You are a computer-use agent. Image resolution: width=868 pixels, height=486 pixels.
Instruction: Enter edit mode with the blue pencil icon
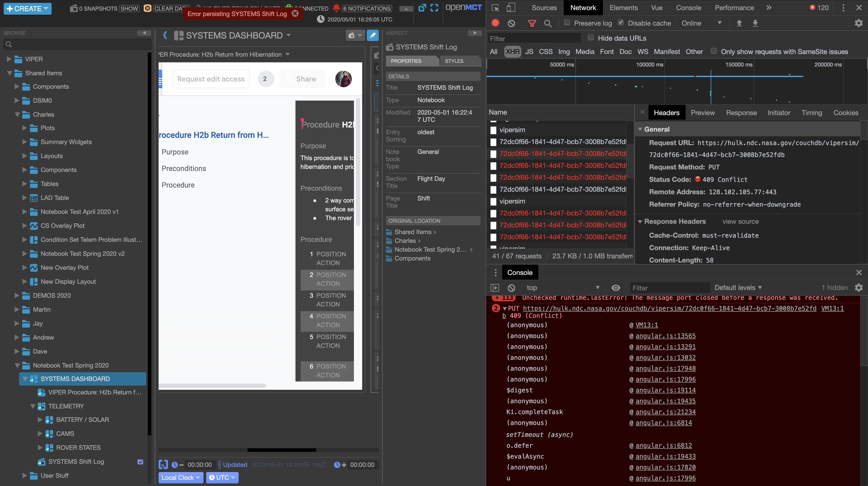(373, 35)
